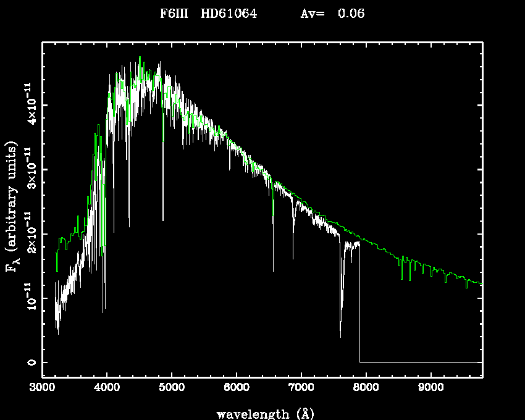This screenshot has height=420, width=525.
Task: Click the Fλ (arbitrary units) y-axis label
Action: click(12, 207)
